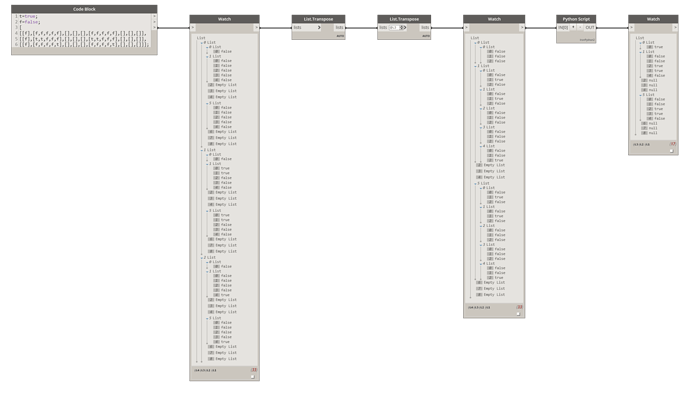
Task: Select wire between Code Block and Watch
Action: point(173,28)
